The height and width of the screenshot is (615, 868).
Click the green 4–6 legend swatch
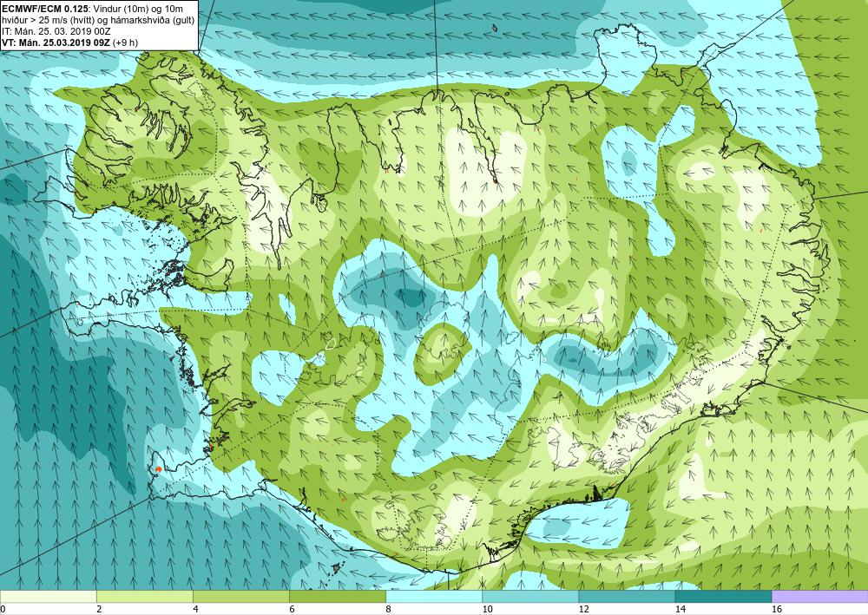[240, 596]
